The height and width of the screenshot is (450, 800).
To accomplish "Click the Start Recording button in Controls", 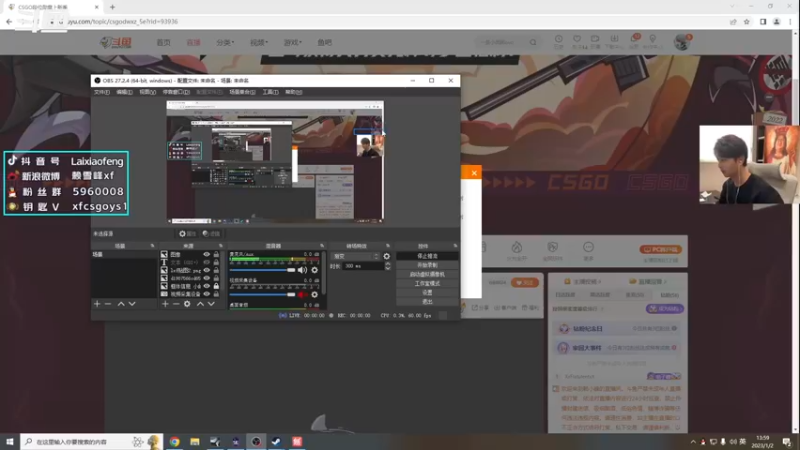I will coord(427,265).
